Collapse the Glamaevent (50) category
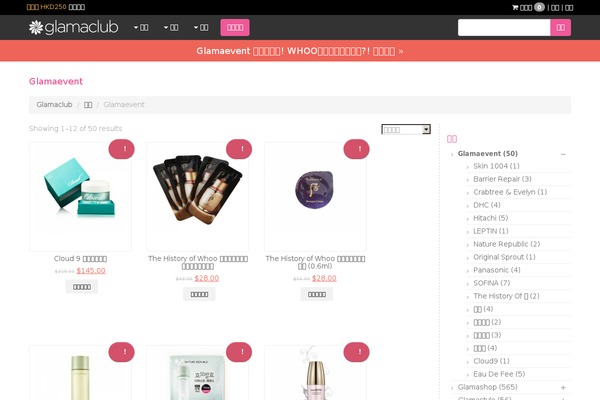The width and height of the screenshot is (600, 400). tap(563, 154)
